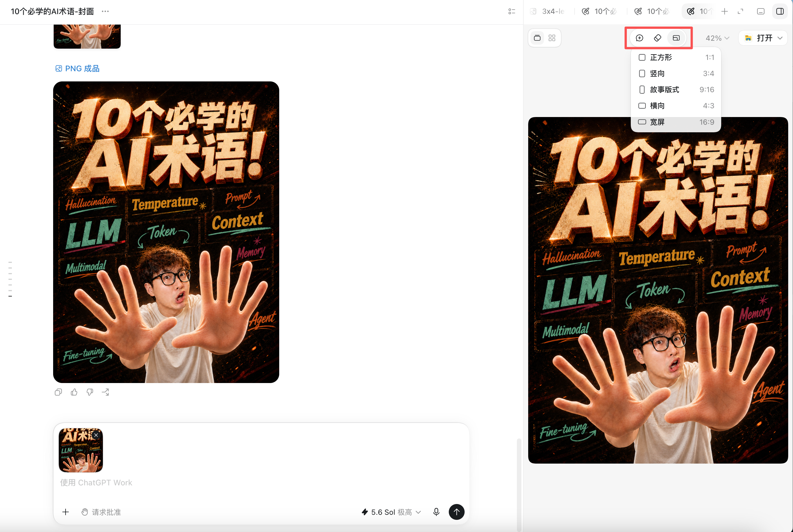Switch to the third tab from the left

click(652, 12)
